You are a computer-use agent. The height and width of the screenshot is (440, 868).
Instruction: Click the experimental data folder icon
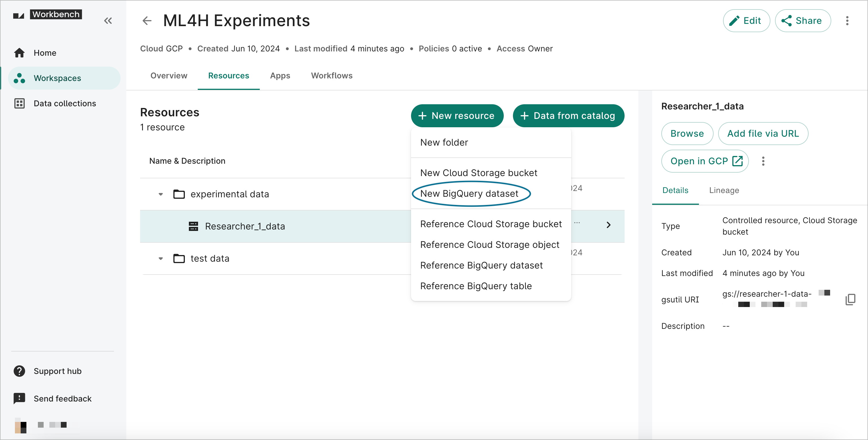(179, 194)
